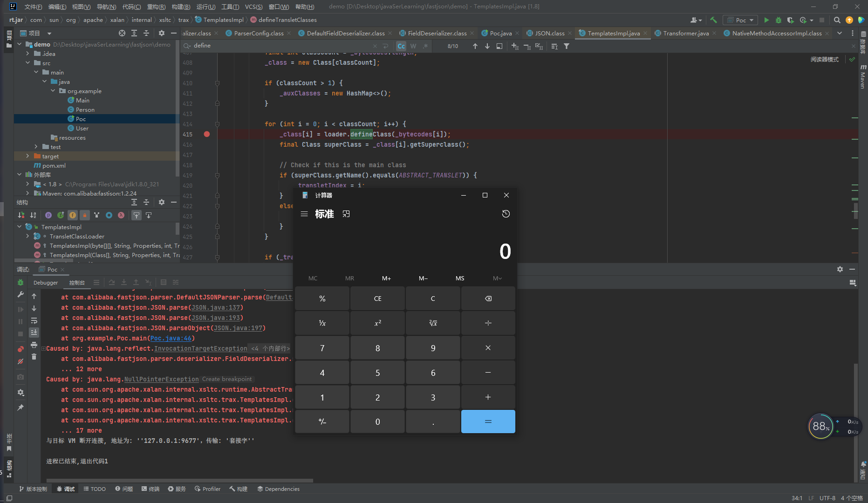Collapse the demo project root
Image resolution: width=868 pixels, height=503 pixels.
[20, 44]
